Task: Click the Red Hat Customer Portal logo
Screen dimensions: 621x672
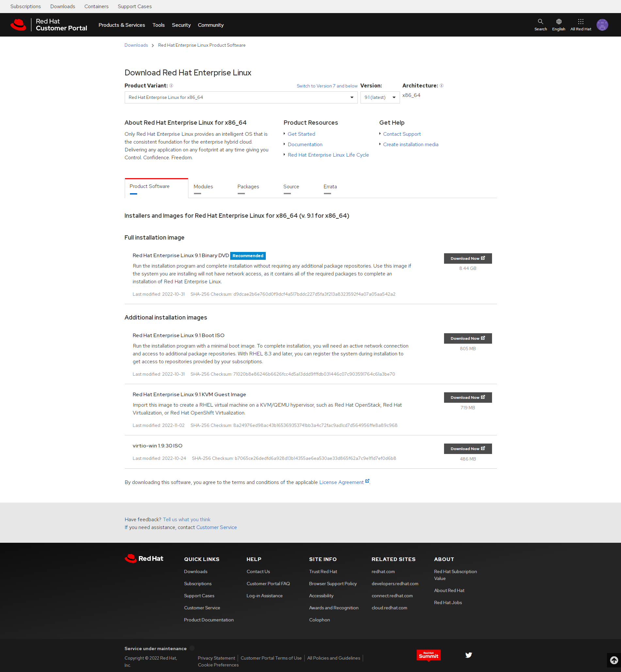Action: (49, 25)
